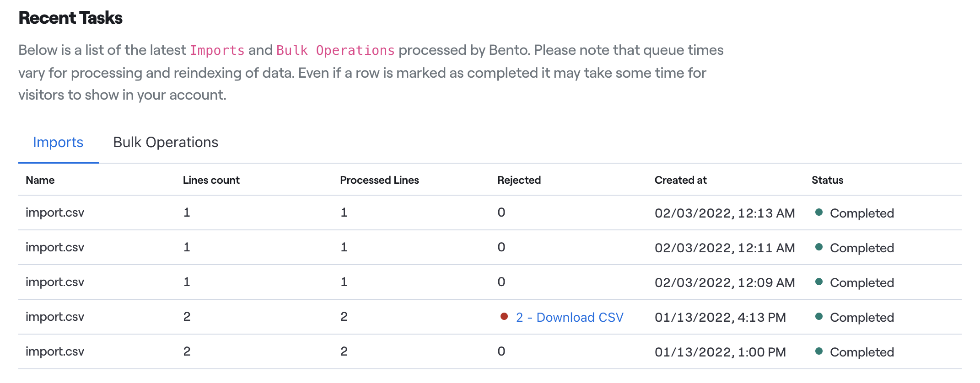The image size is (980, 383).
Task: Click the Recent Tasks heading
Action: 70,18
